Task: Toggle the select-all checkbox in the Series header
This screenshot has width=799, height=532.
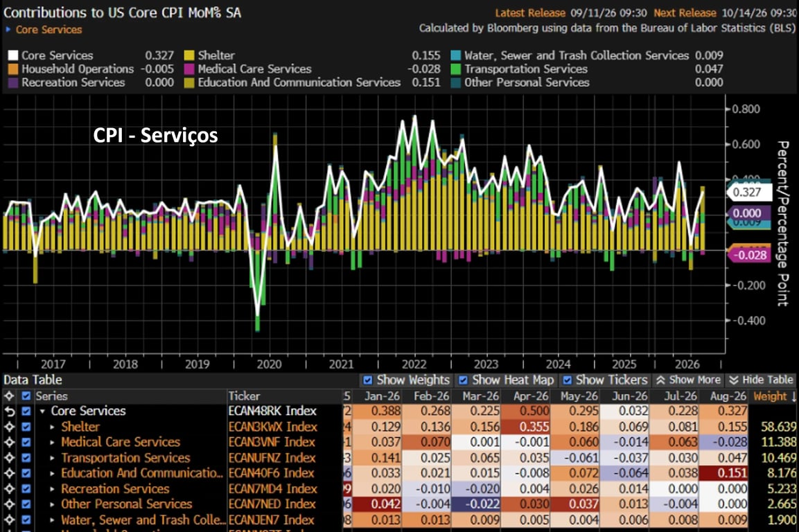Action: (x=26, y=396)
